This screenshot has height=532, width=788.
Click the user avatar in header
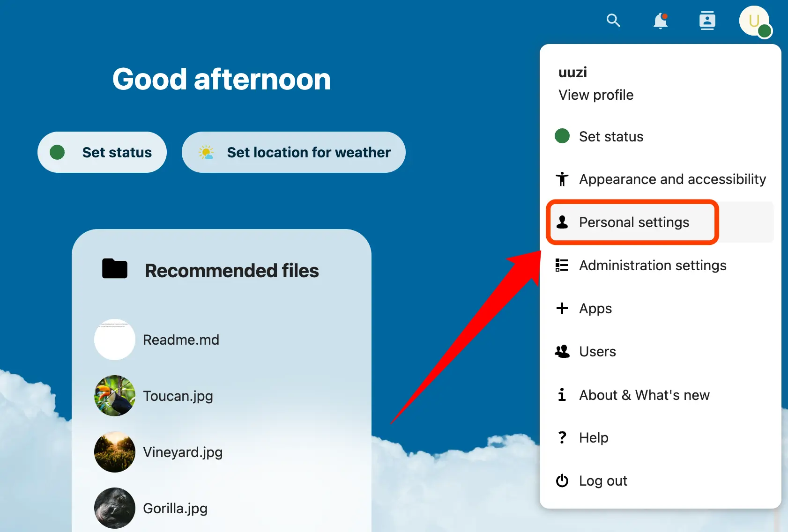tap(754, 21)
